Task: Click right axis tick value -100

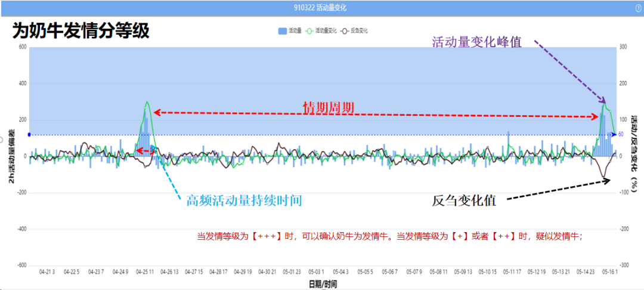Action: [624, 192]
